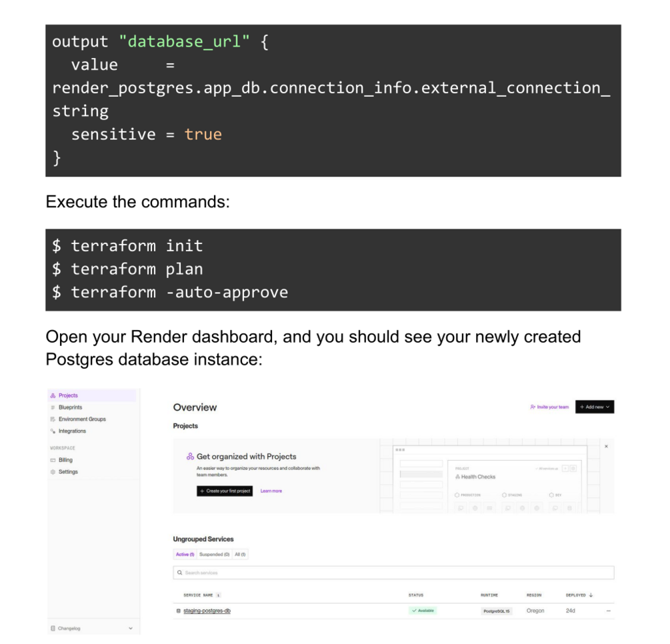
Task: Click the Changelog icon
Action: coord(53,628)
